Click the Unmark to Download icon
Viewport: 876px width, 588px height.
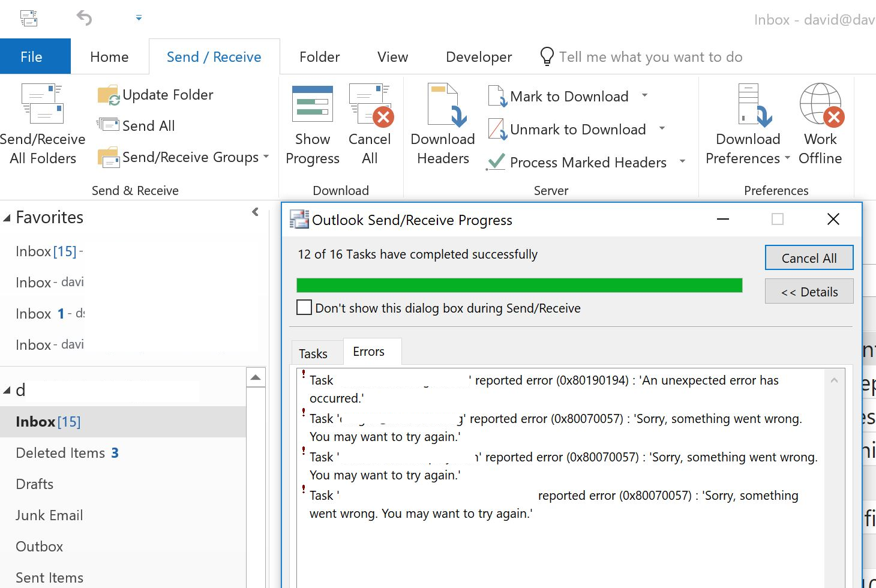(x=497, y=129)
